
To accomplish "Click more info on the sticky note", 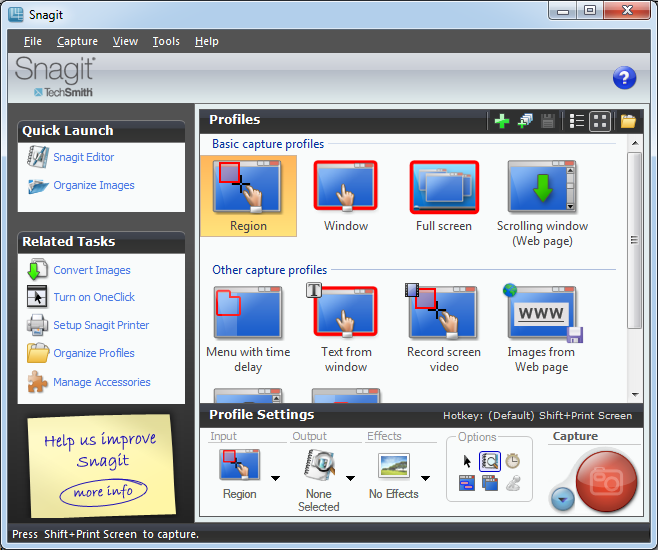I will pos(103,492).
